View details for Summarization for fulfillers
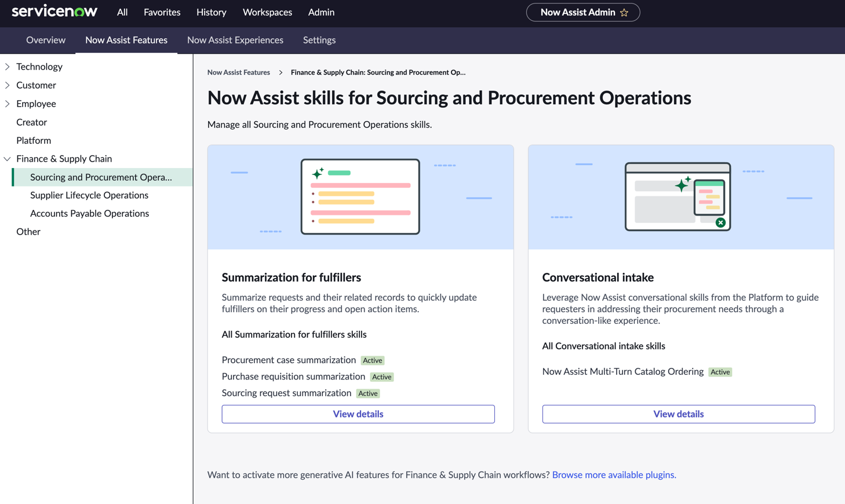Viewport: 845px width, 504px height. 358,414
